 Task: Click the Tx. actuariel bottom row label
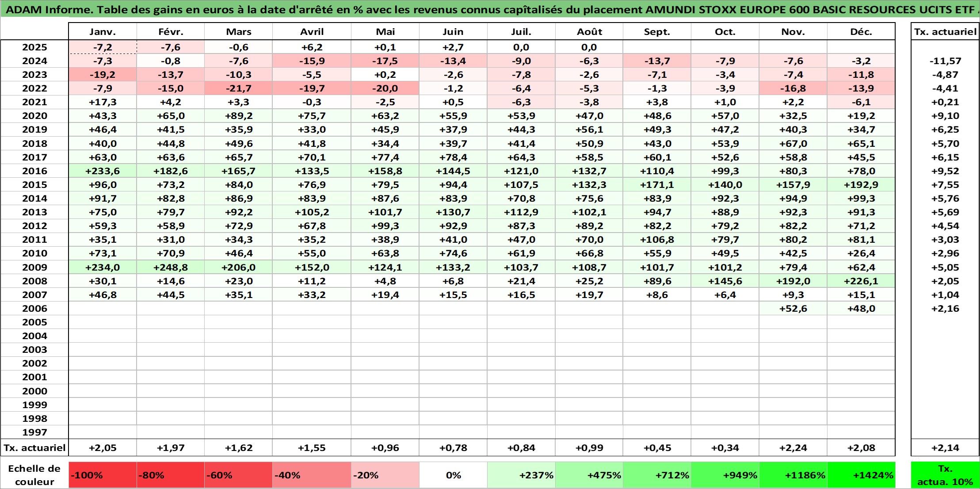(x=34, y=448)
